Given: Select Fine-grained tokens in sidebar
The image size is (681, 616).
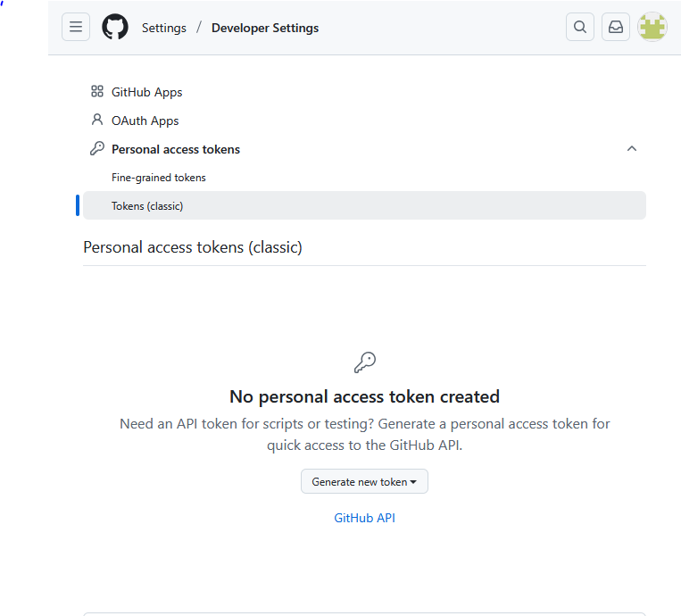Looking at the screenshot, I should (x=159, y=178).
